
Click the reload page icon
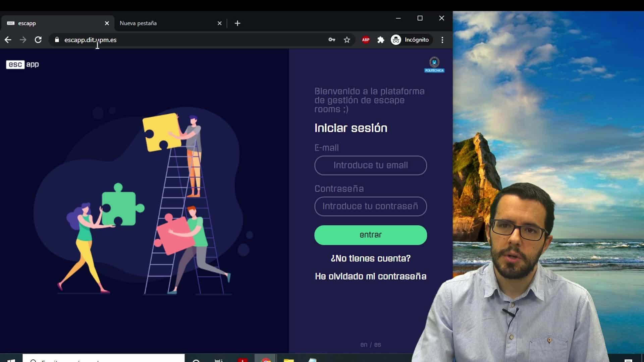[x=38, y=40]
